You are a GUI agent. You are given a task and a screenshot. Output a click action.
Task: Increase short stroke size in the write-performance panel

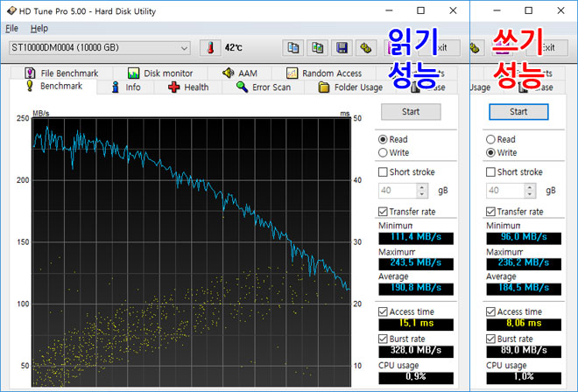[x=530, y=186]
